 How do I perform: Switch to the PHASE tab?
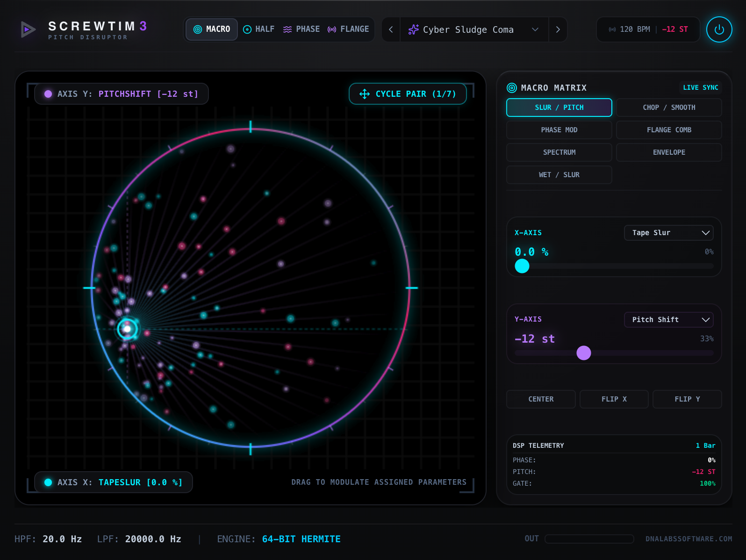(301, 29)
